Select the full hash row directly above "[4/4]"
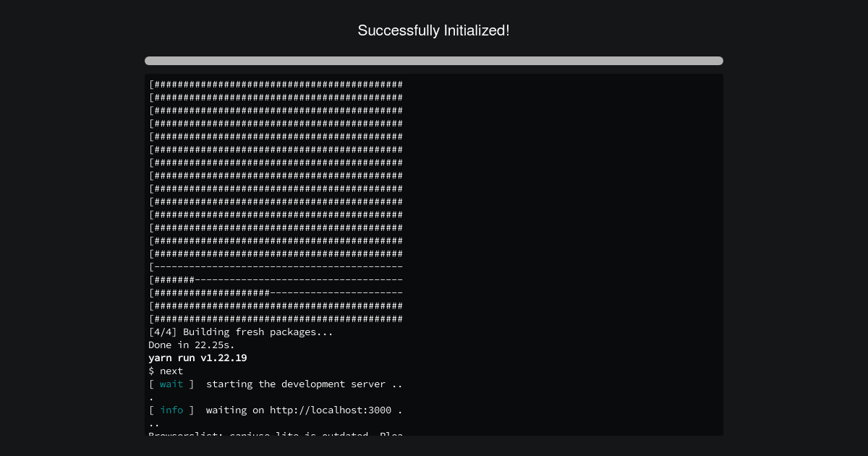This screenshot has height=456, width=868. [276, 319]
